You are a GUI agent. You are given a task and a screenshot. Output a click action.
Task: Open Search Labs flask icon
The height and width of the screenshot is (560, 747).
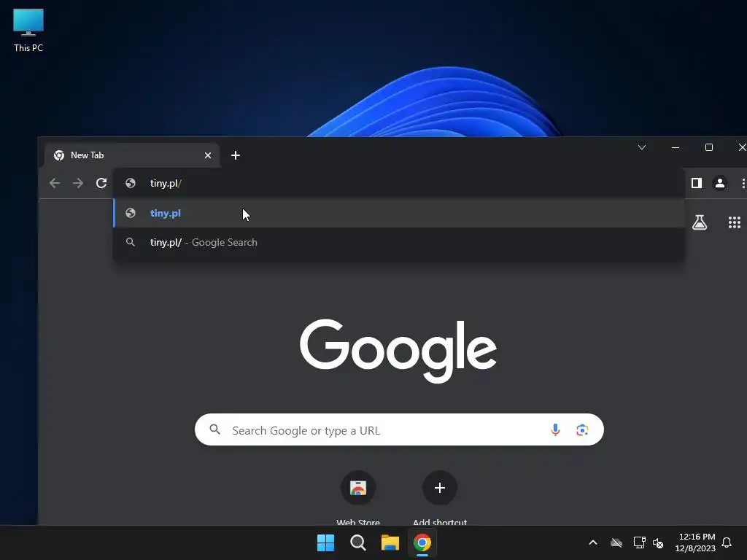click(x=700, y=222)
